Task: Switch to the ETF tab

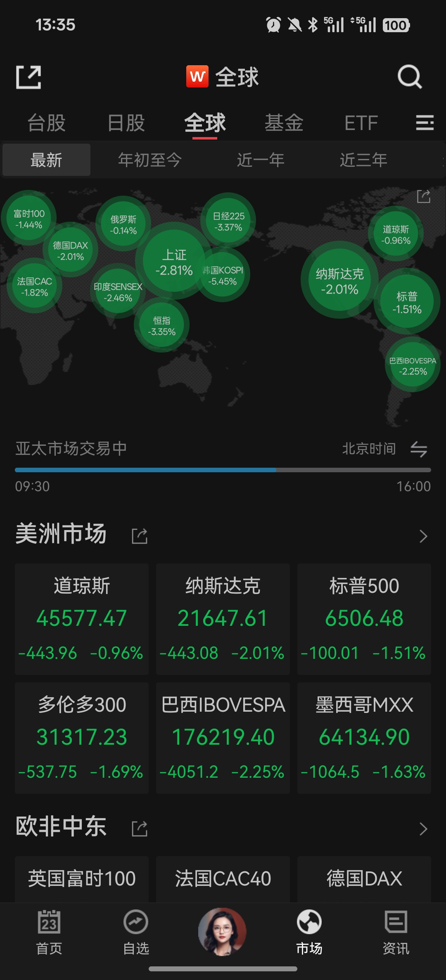Action: pyautogui.click(x=361, y=123)
